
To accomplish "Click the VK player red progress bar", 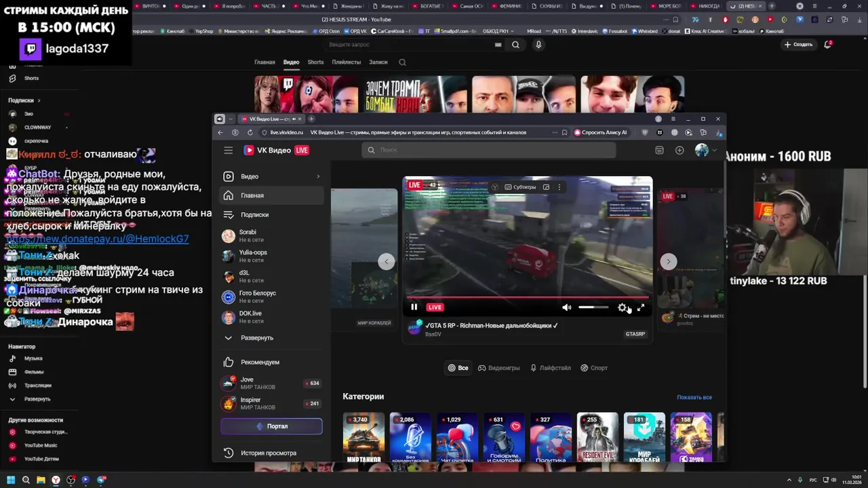I will coord(528,297).
